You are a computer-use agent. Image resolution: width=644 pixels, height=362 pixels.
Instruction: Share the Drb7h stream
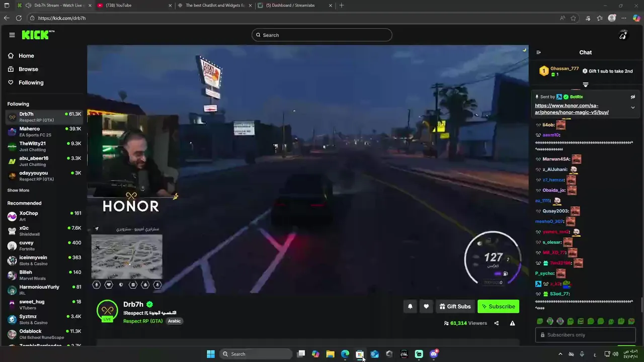coord(497,323)
